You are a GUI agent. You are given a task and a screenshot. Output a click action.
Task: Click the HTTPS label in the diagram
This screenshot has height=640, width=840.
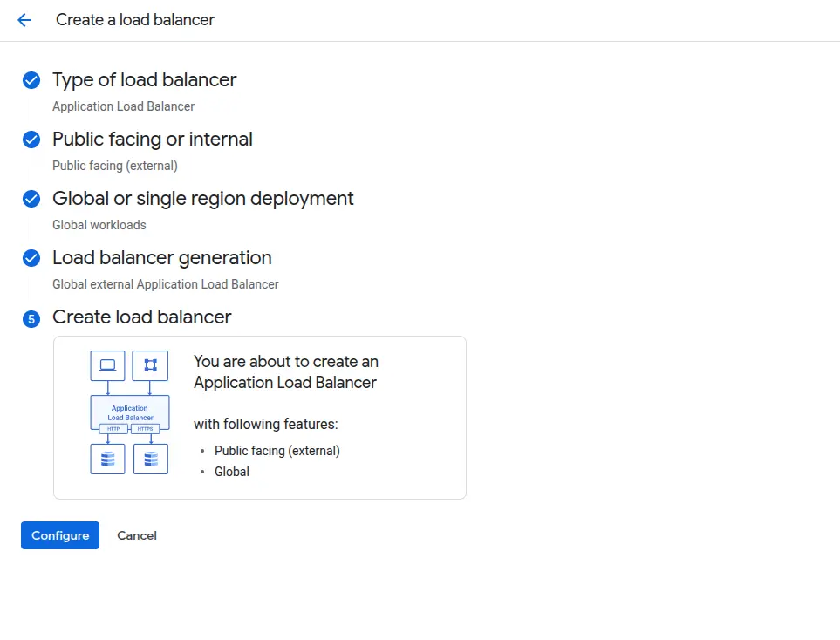click(147, 431)
